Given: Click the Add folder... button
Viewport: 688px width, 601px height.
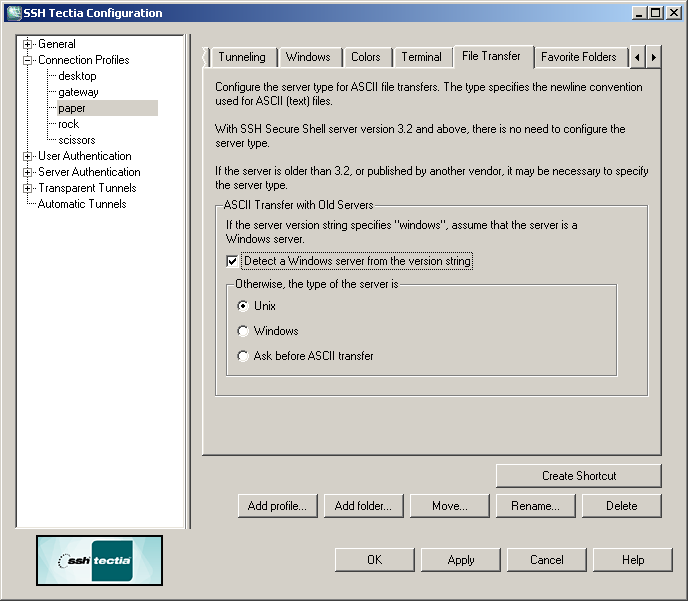Looking at the screenshot, I should (x=363, y=506).
